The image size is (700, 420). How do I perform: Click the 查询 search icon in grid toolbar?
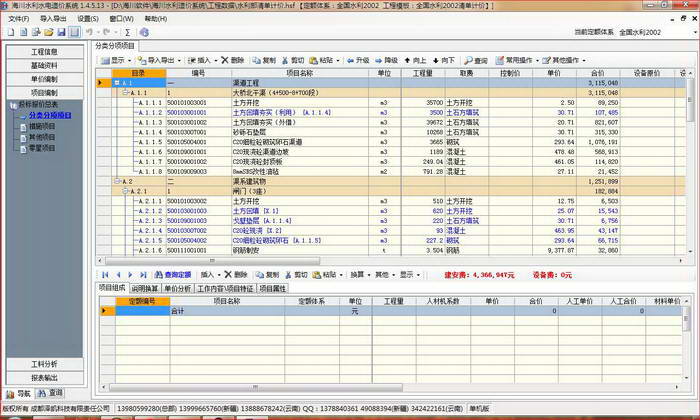(468, 60)
